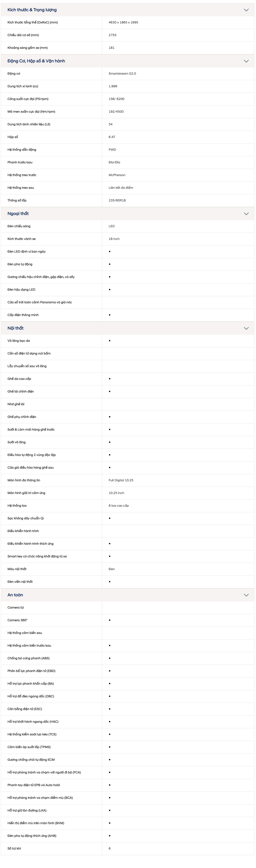Click the Số túi khí row label
This screenshot has width=256, height=868.
14,849
